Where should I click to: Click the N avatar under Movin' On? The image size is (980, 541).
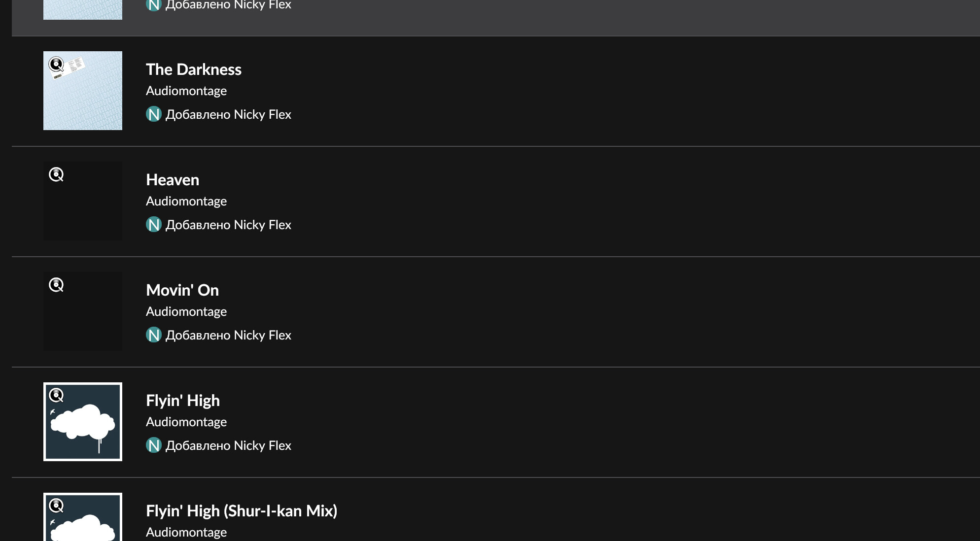[x=154, y=335]
